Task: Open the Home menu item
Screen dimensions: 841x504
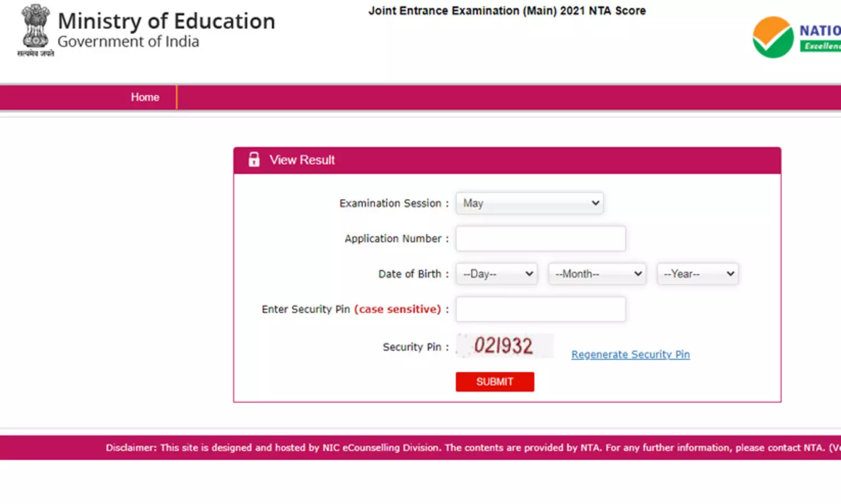Action: click(x=145, y=98)
